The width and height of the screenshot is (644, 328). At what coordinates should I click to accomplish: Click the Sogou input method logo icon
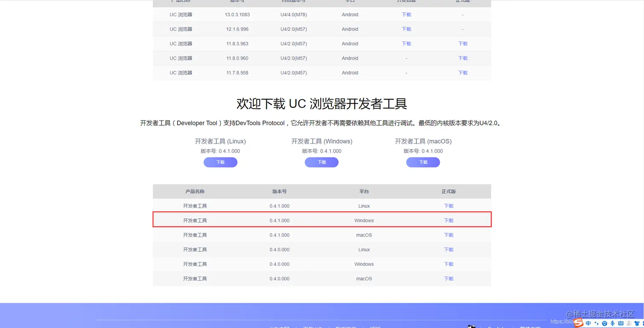[x=578, y=323]
